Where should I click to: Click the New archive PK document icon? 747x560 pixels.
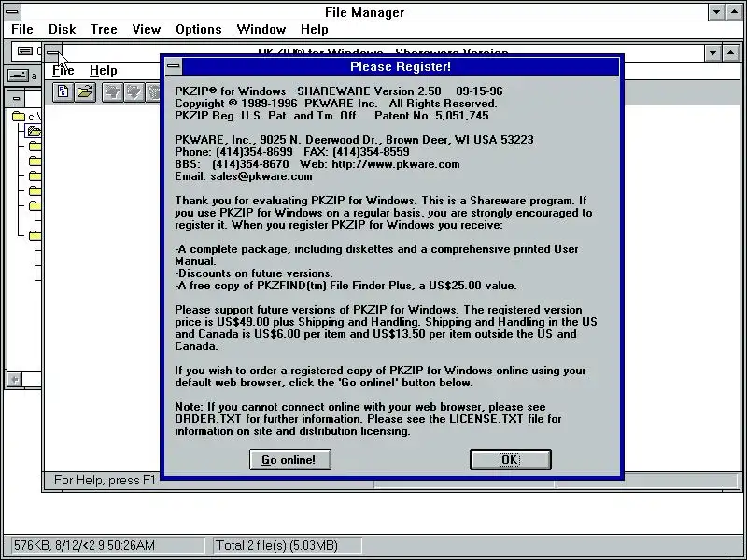tap(63, 91)
